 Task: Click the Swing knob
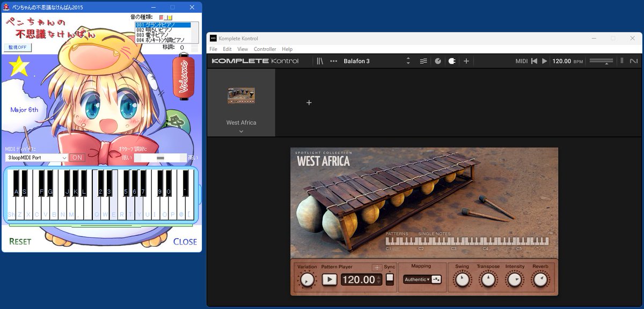[x=462, y=279]
